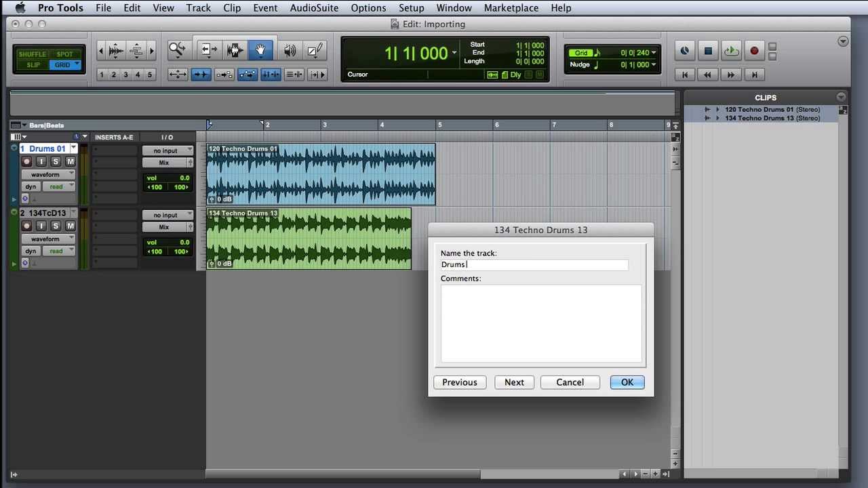Solo the Drums 01 track
Viewport: 868px width, 488px height.
[56, 161]
